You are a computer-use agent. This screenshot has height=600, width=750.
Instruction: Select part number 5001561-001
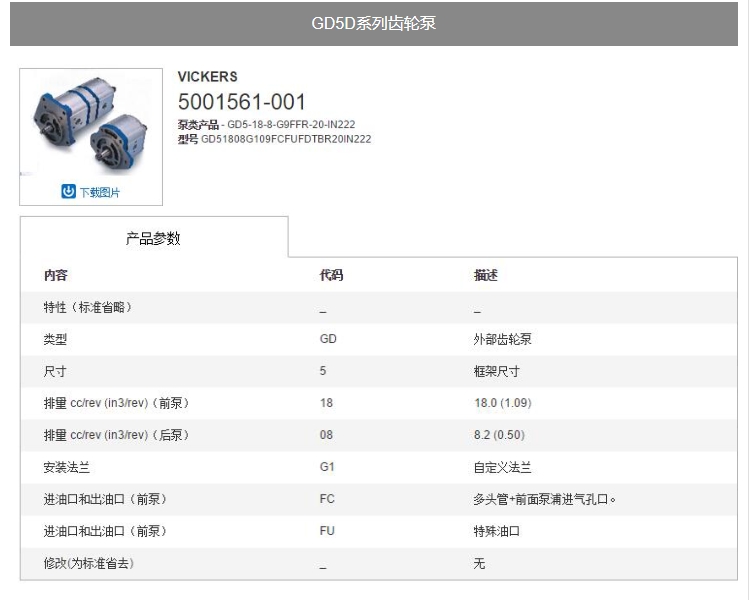point(242,102)
